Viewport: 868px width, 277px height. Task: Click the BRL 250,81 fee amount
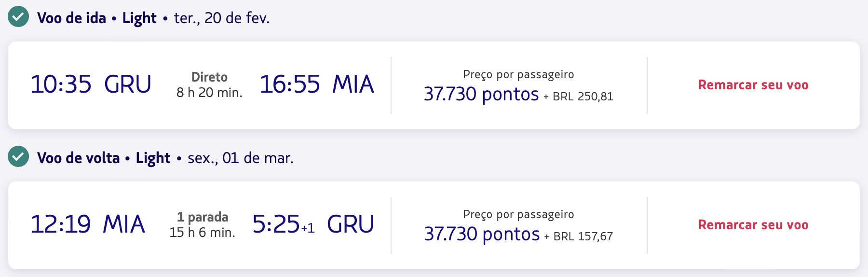click(x=583, y=97)
